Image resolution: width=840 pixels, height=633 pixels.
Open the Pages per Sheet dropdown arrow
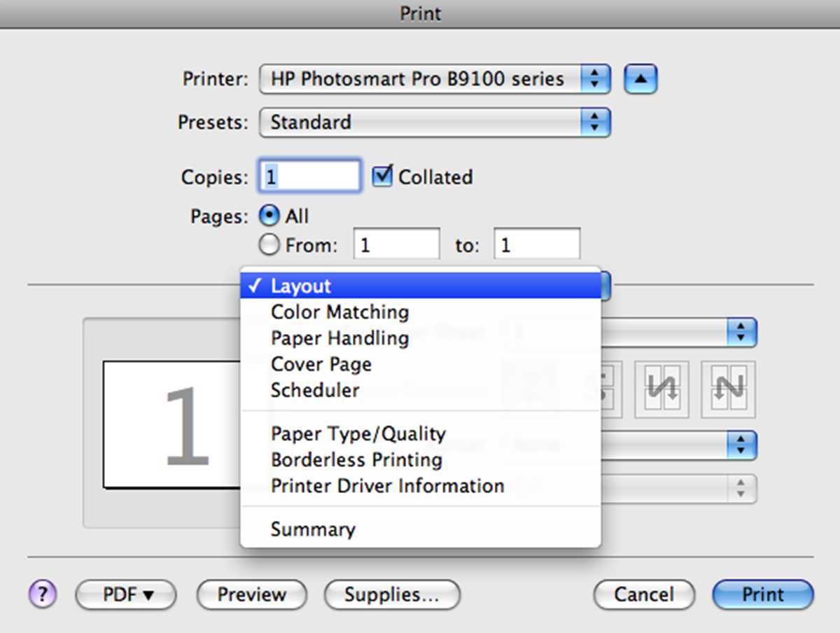742,332
